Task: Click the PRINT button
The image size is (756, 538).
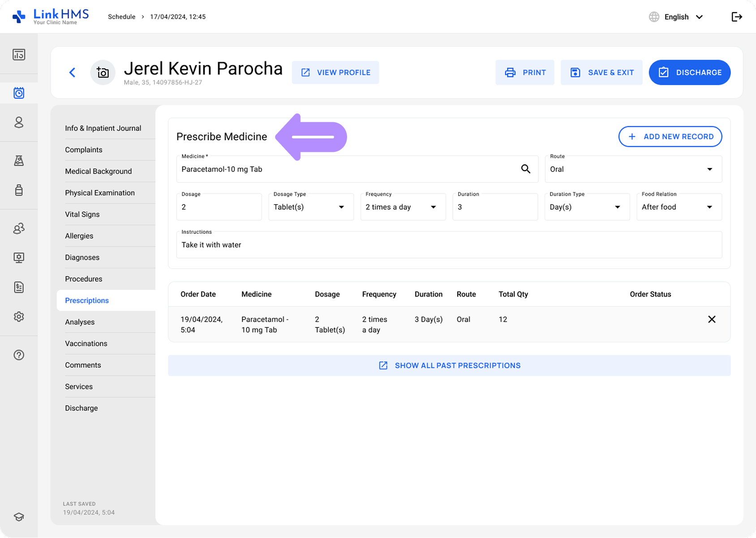Action: tap(525, 73)
